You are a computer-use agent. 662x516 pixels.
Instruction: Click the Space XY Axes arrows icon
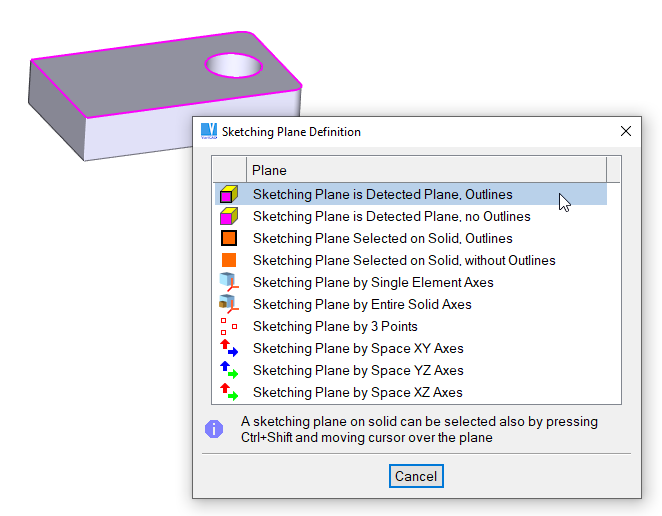click(229, 348)
